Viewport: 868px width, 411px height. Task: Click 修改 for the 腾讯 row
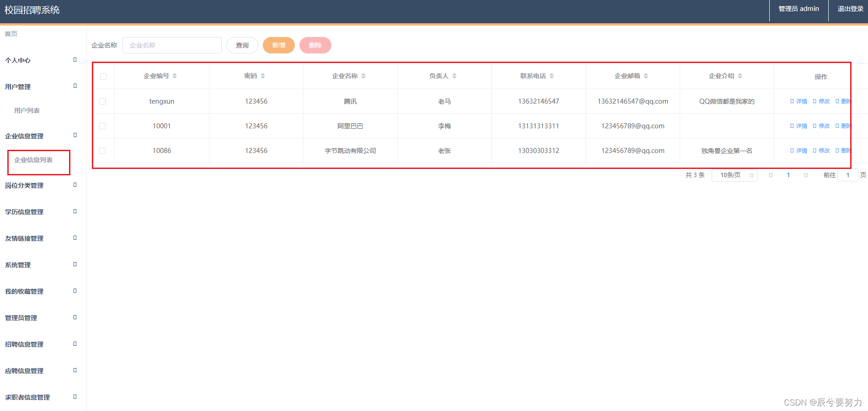point(821,101)
